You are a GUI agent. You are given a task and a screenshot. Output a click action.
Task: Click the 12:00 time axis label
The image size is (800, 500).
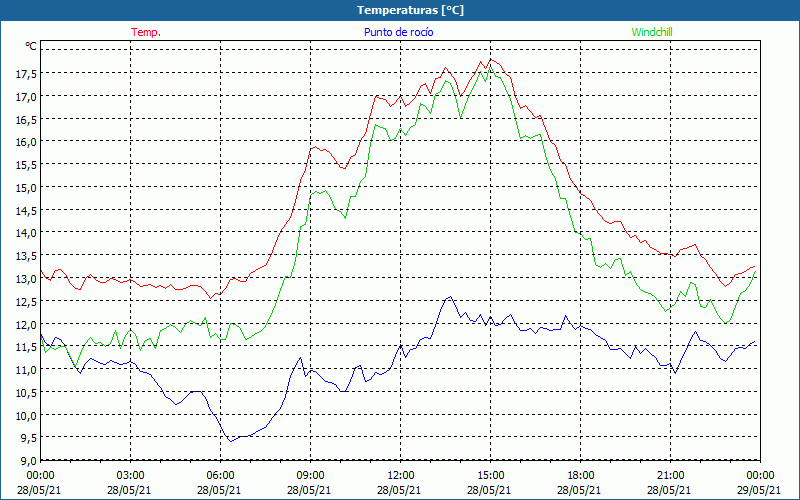(x=401, y=475)
